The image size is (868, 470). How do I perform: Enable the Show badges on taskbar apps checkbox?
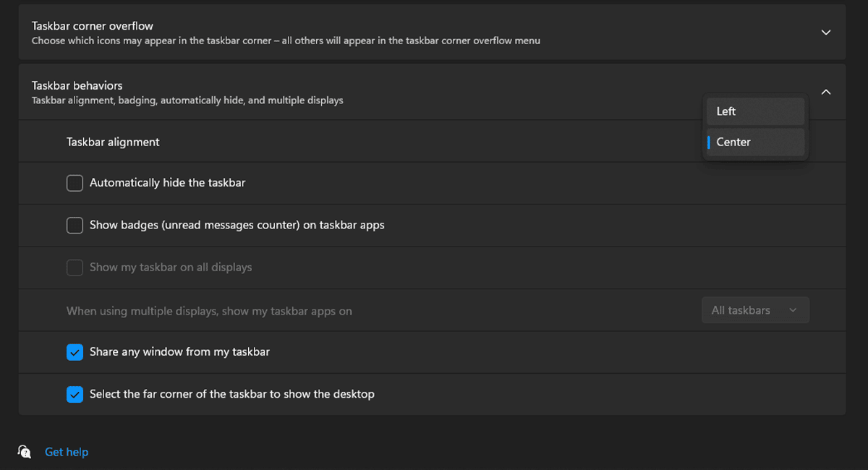pyautogui.click(x=75, y=225)
